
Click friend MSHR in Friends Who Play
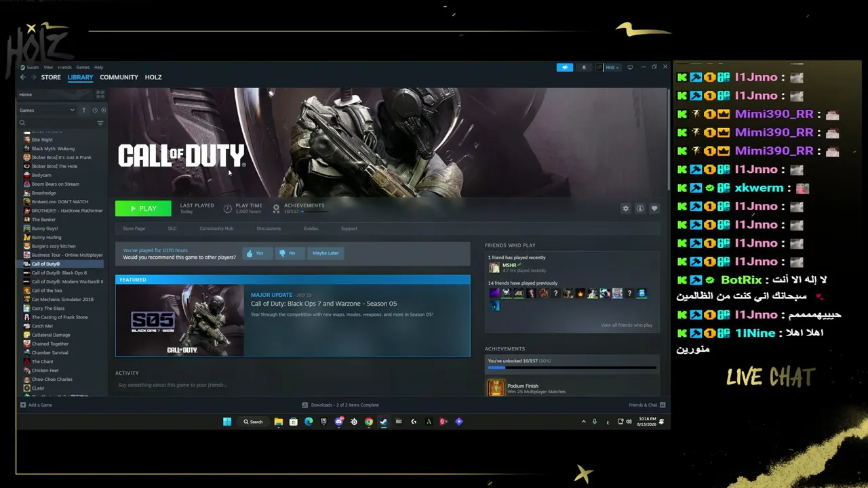[x=509, y=265]
